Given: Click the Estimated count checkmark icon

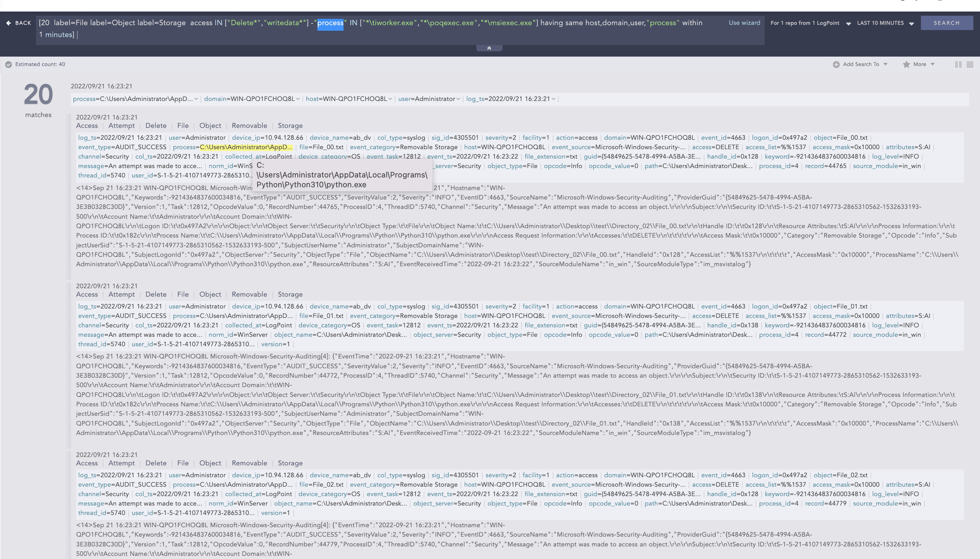Looking at the screenshot, I should (x=8, y=65).
